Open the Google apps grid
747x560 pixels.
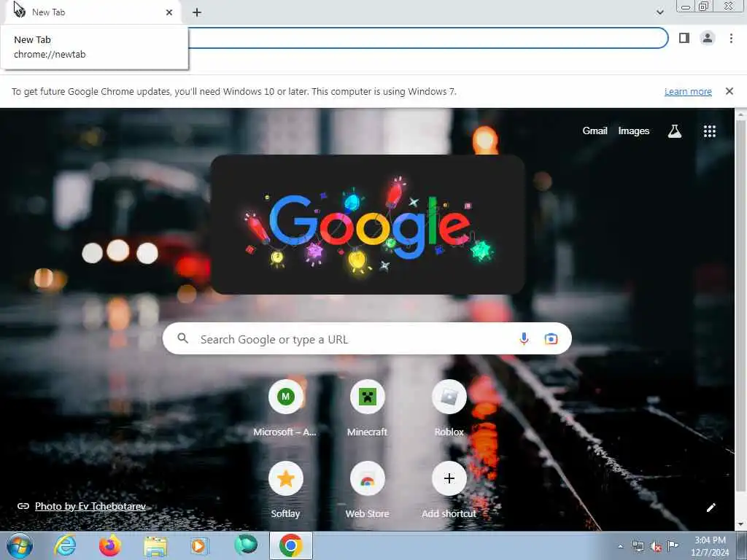coord(709,131)
